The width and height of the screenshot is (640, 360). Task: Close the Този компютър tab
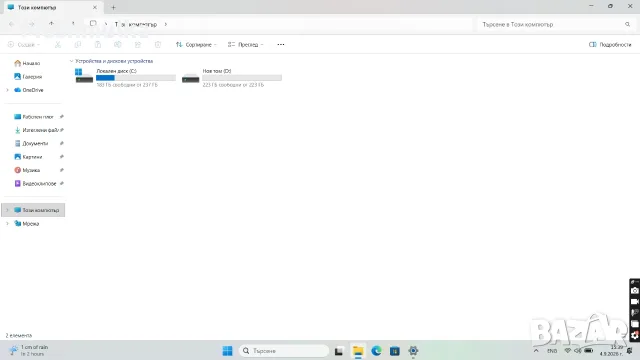pos(95,7)
